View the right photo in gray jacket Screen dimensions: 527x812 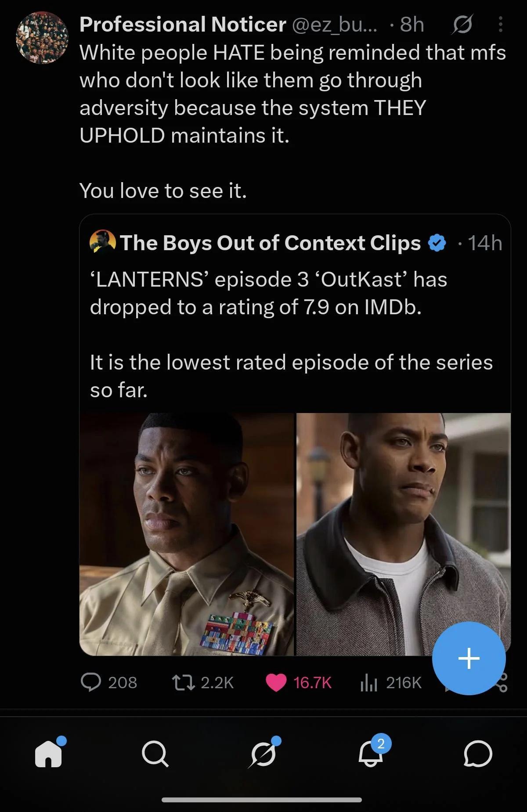tap(404, 534)
